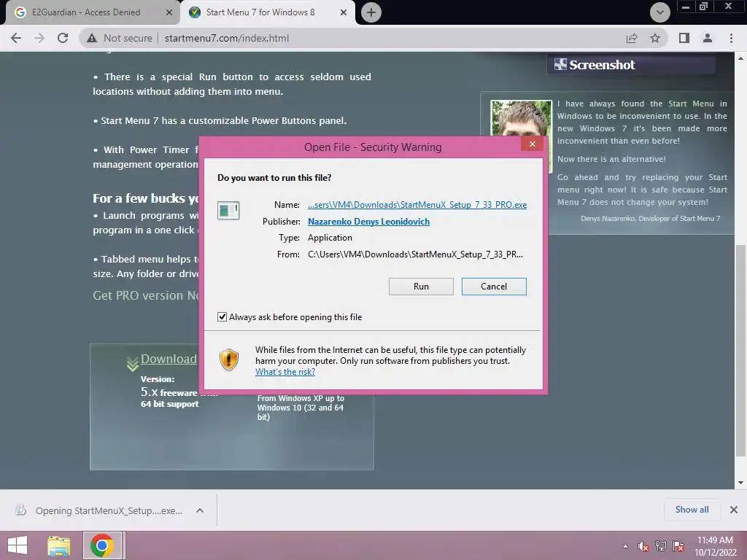747x560 pixels.
Task: Click Cancel in the security warning dialog
Action: 494,286
